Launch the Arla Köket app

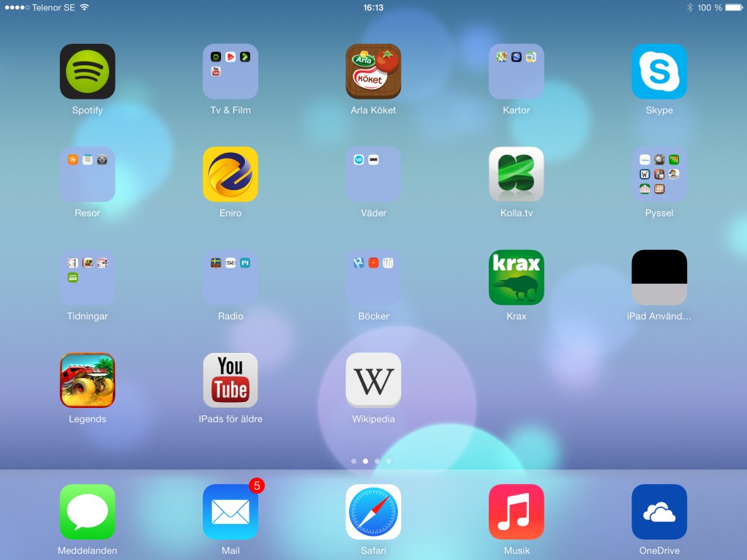coord(373,72)
